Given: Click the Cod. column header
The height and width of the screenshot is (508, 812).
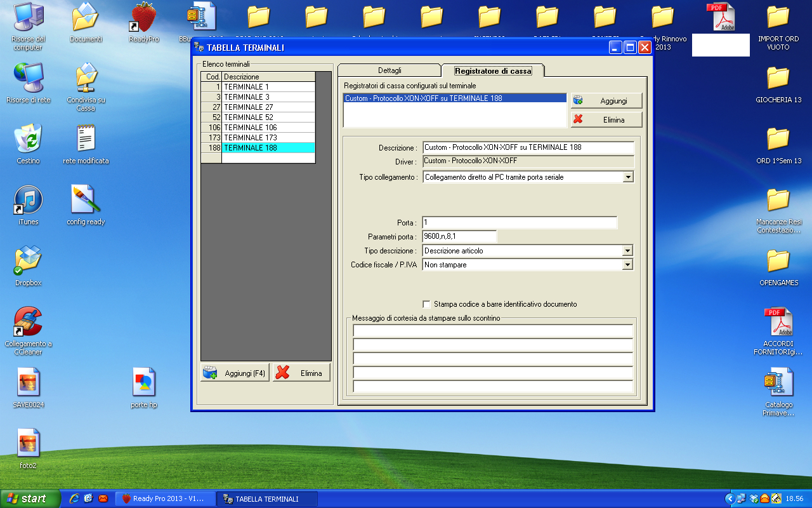Looking at the screenshot, I should [212, 77].
